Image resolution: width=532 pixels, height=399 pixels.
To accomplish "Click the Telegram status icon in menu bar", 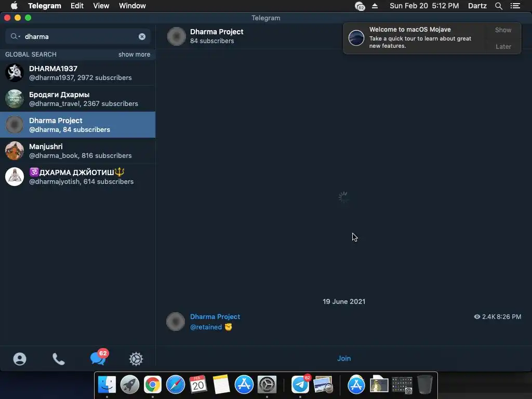I will 360,6.
